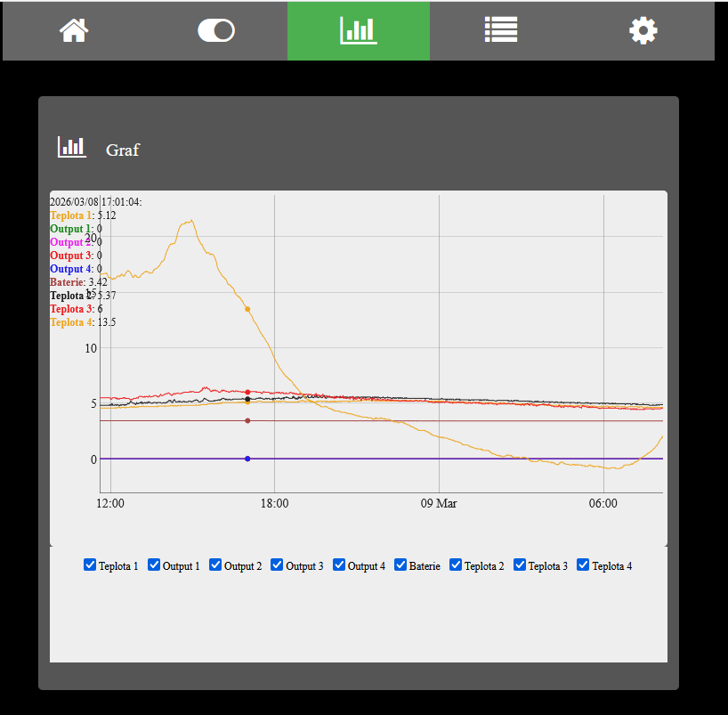This screenshot has width=728, height=715.
Task: Hide the Teplota 2 series
Action: coord(456,565)
